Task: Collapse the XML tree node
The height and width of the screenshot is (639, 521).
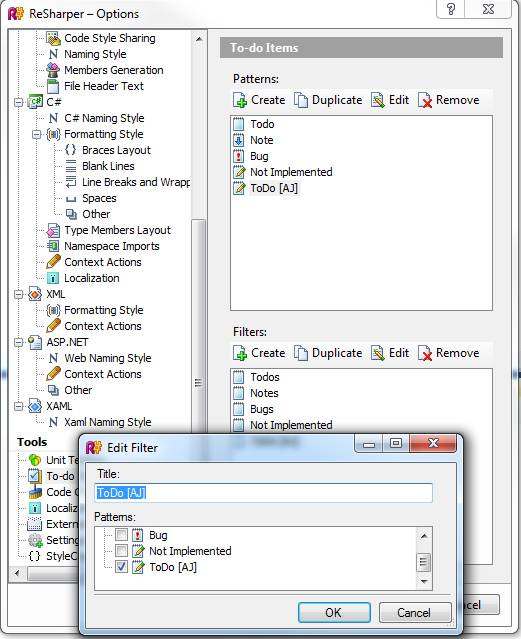Action: tap(19, 294)
